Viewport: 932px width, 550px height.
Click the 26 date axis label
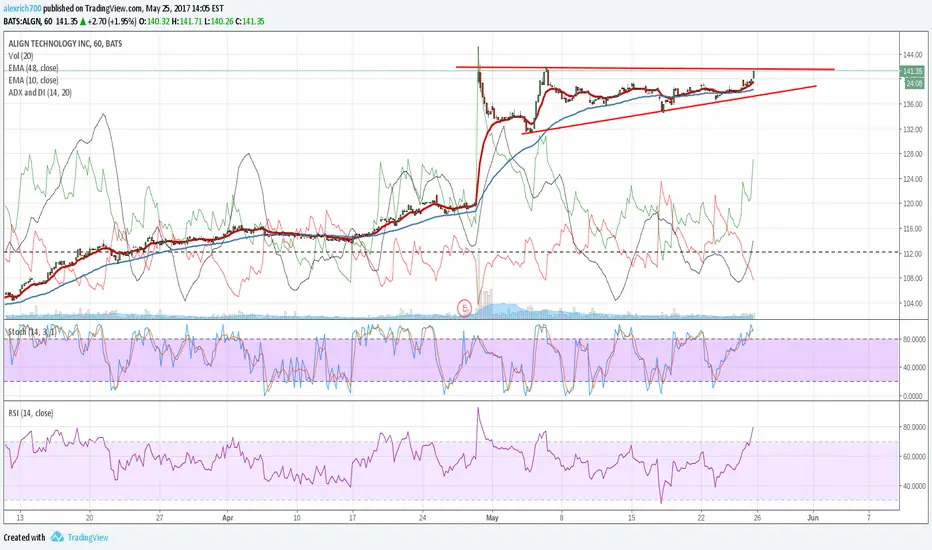click(x=757, y=518)
